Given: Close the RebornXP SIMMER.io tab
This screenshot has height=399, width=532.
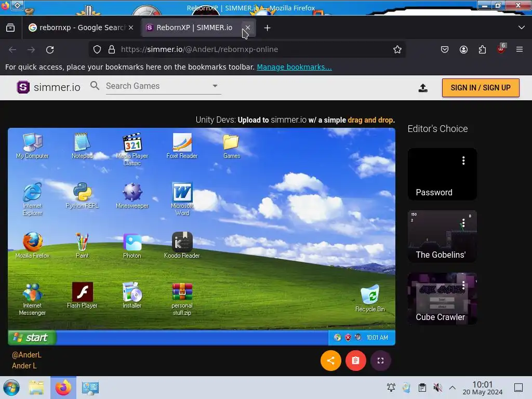Looking at the screenshot, I should tap(248, 28).
